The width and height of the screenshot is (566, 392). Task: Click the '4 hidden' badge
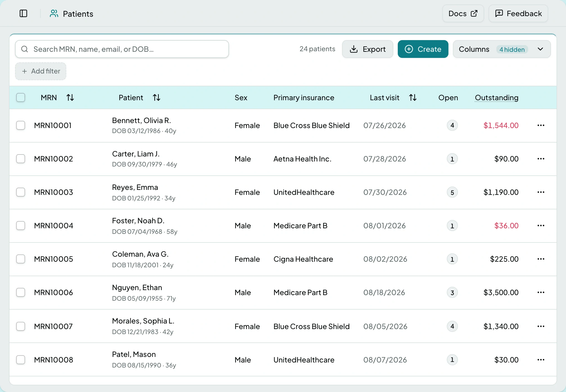[x=512, y=49]
